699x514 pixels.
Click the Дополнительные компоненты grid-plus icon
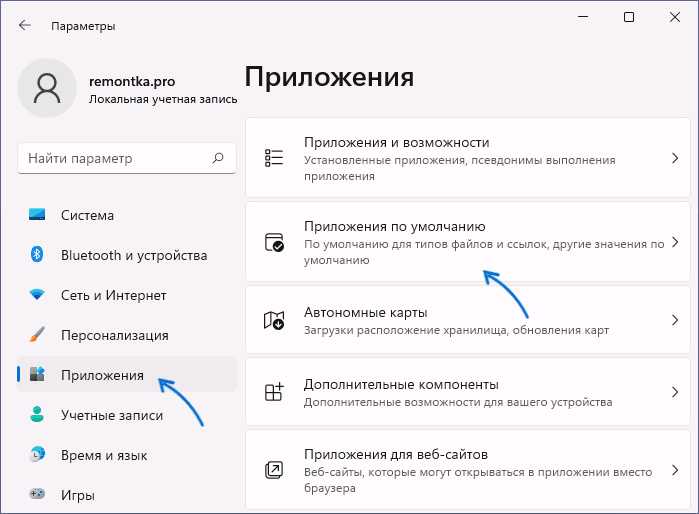tap(274, 392)
